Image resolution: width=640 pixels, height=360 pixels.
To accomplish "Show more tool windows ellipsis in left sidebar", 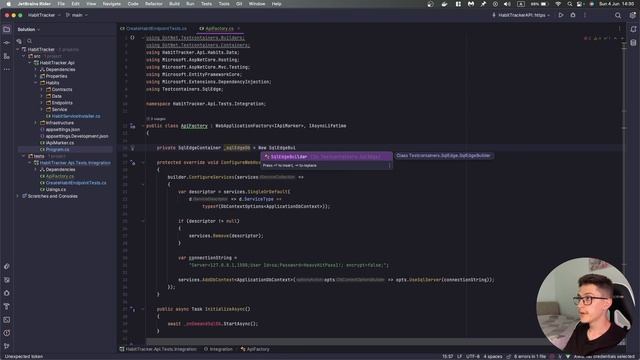I will click(x=7, y=69).
